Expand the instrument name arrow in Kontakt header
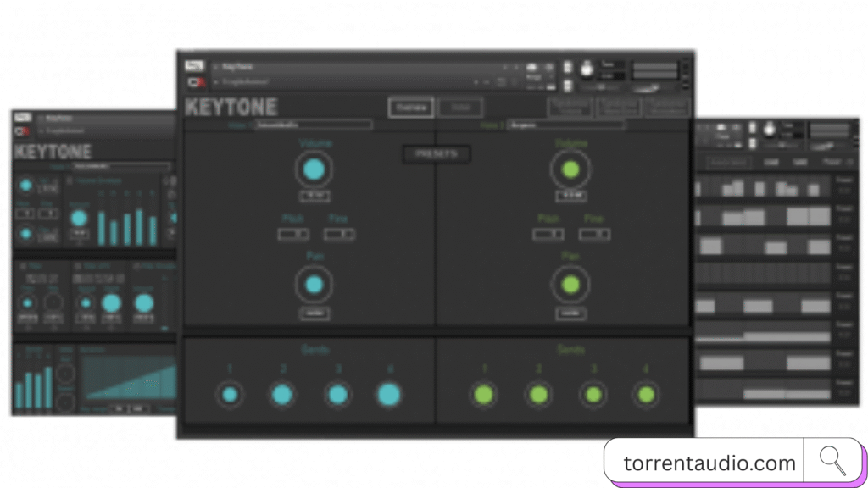The height and width of the screenshot is (488, 868). [216, 66]
